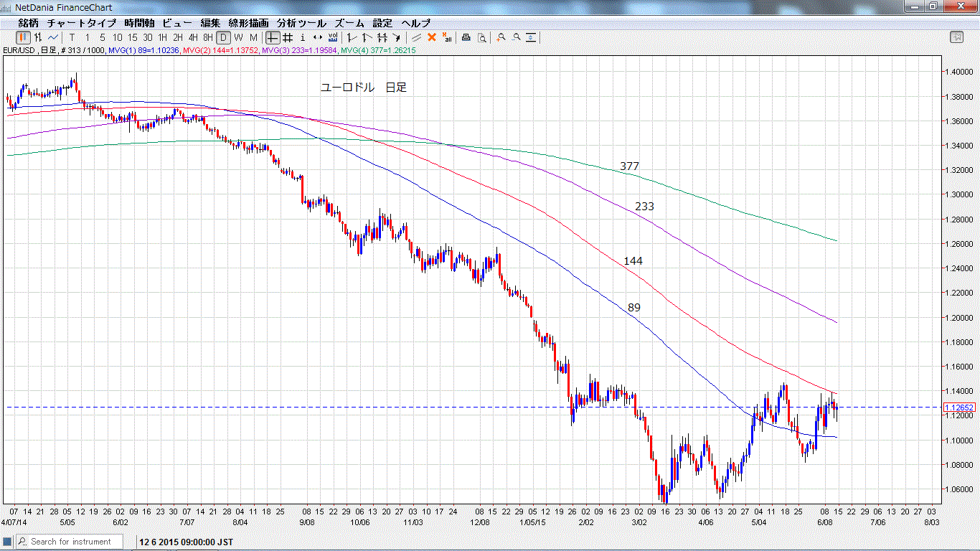Delete selected drawing with orange X
This screenshot has height=551, width=980.
coord(431,37)
